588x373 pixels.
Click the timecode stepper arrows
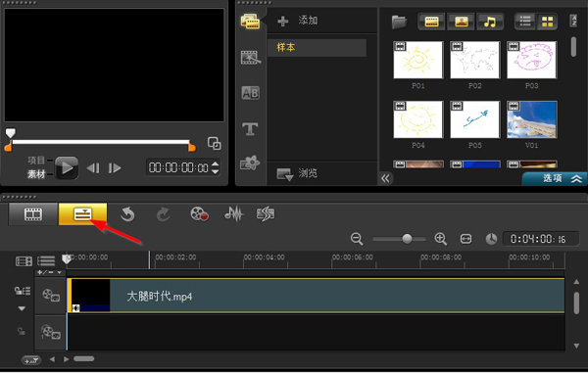(215, 167)
